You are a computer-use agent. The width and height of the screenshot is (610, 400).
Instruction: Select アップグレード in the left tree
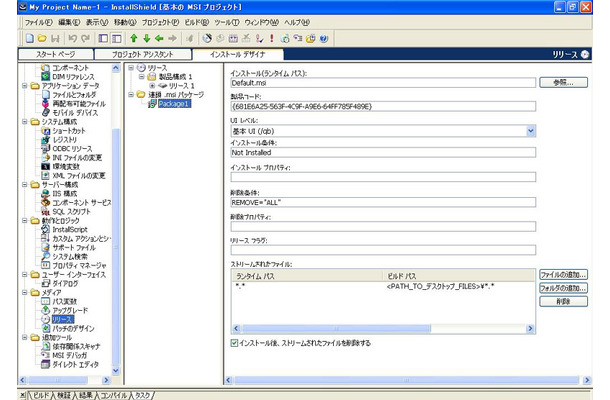(70, 311)
